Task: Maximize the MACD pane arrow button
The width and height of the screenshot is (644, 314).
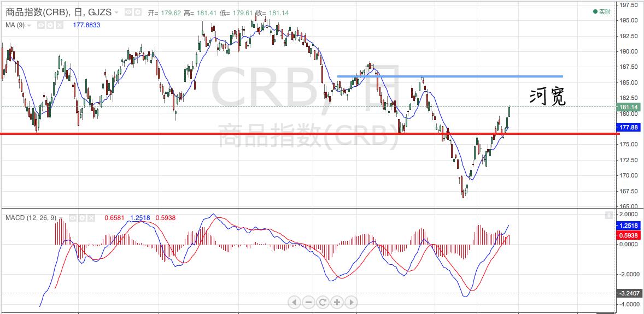Action: pyautogui.click(x=609, y=215)
